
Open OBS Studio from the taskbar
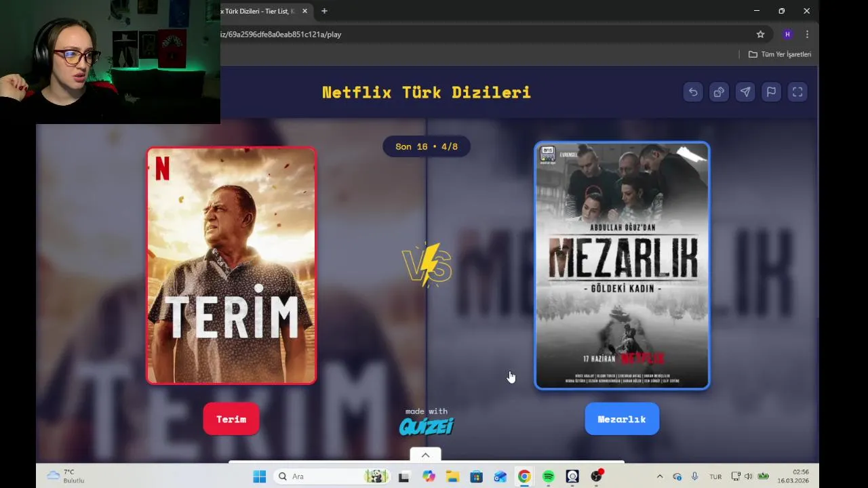click(596, 476)
